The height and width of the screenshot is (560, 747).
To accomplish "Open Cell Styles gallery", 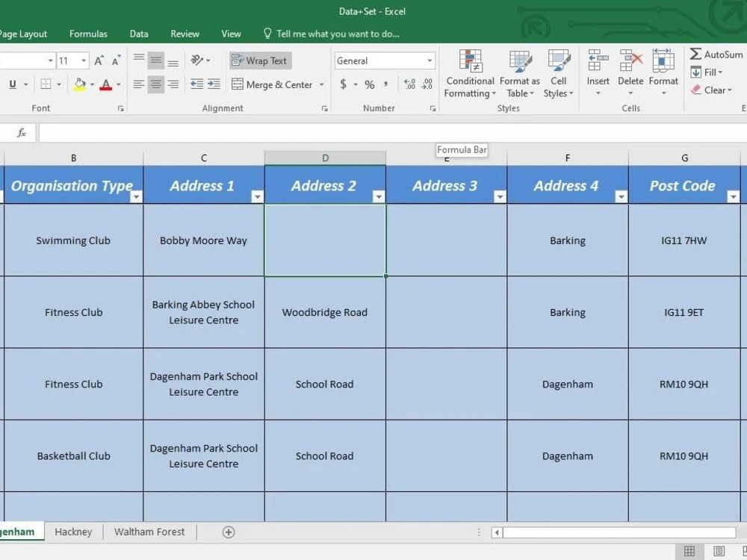I will coord(558,74).
